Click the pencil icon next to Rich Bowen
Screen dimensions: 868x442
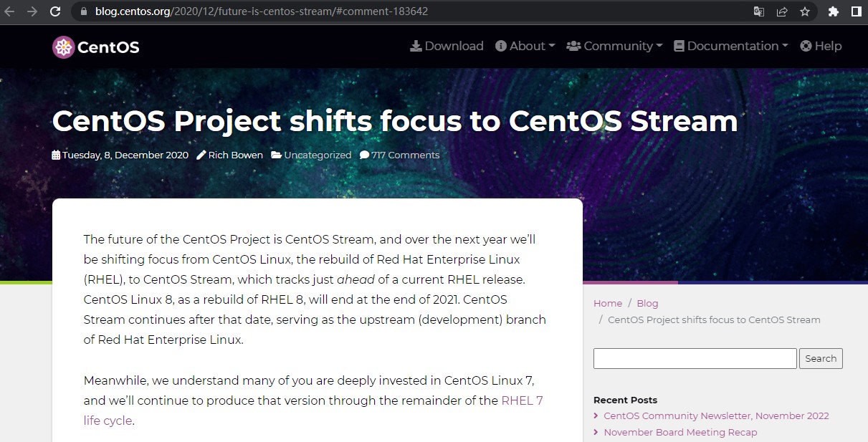click(201, 155)
